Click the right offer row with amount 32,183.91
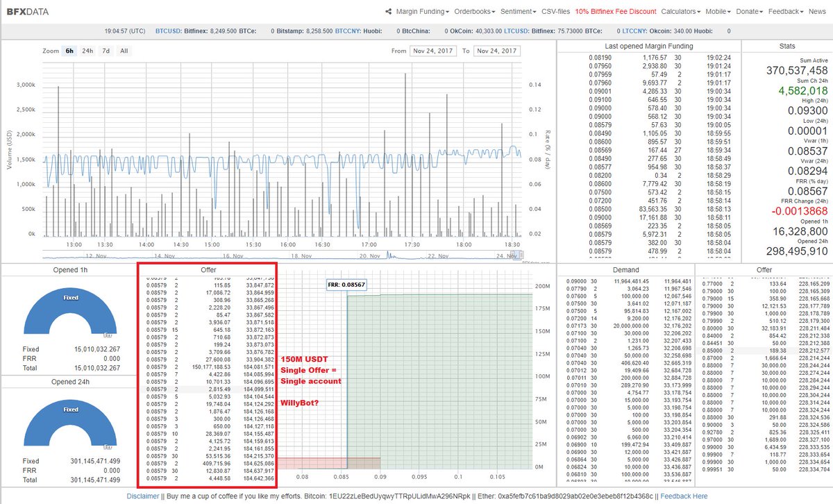 click(764, 327)
